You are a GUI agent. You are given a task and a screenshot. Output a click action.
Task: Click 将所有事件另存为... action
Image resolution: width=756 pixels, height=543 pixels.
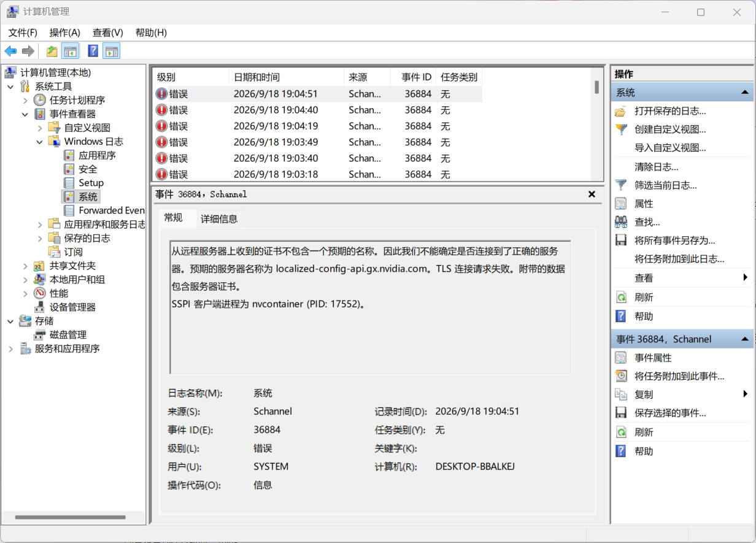tap(674, 241)
